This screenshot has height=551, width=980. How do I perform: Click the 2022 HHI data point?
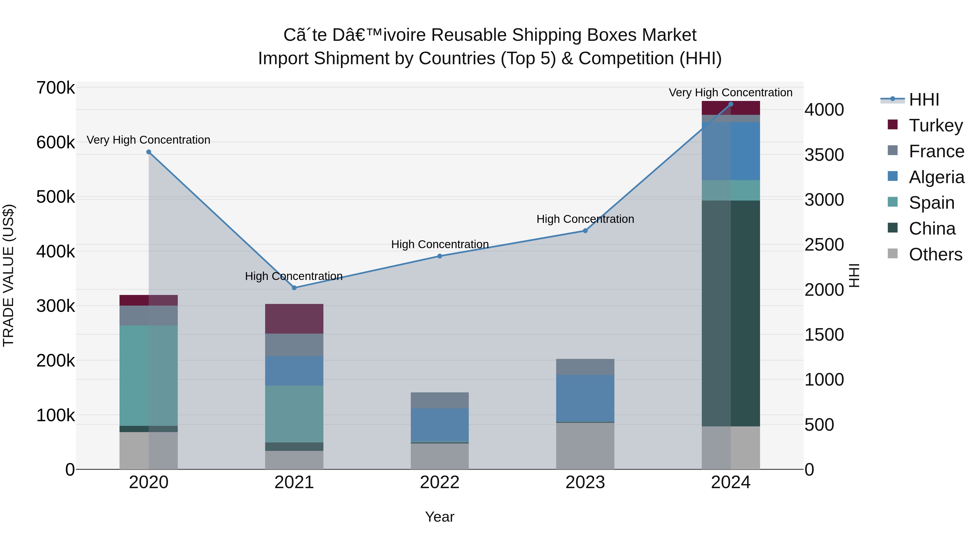coord(440,256)
